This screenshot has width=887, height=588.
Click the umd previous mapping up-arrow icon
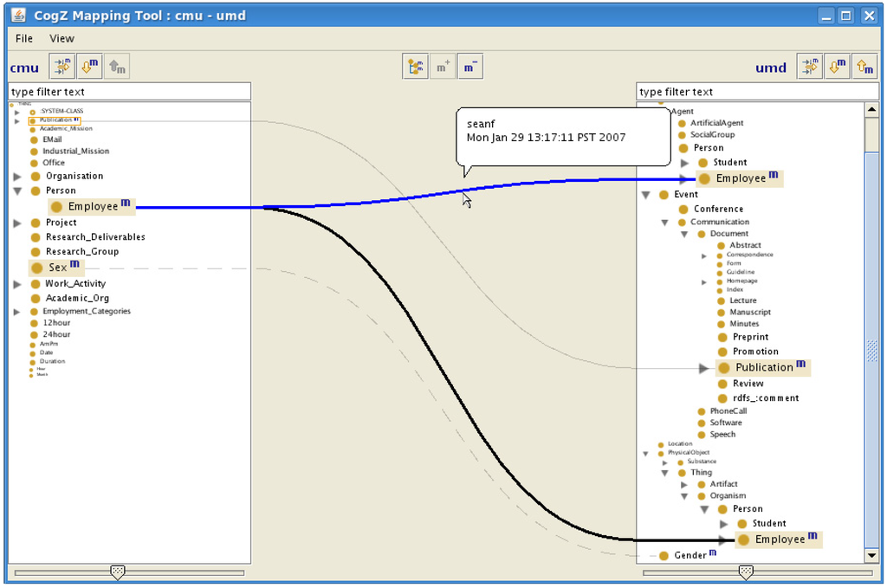[x=864, y=67]
